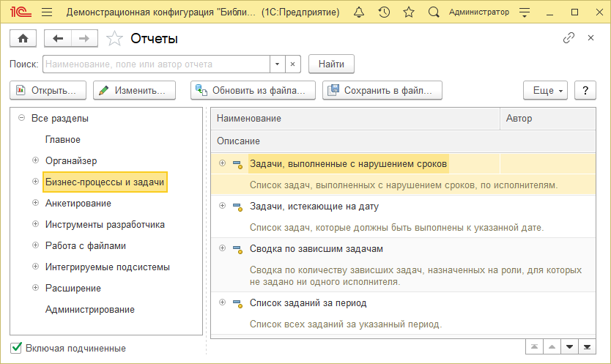Screen dimensions: 611x364
Task: Get link to this form
Action: pos(569,38)
